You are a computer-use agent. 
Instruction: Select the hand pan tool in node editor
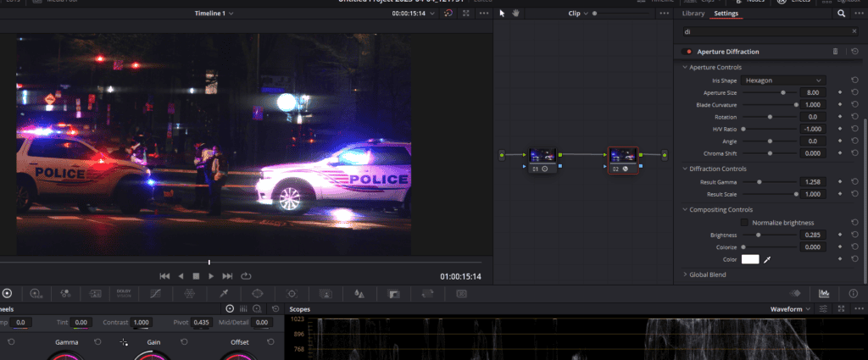pyautogui.click(x=515, y=14)
